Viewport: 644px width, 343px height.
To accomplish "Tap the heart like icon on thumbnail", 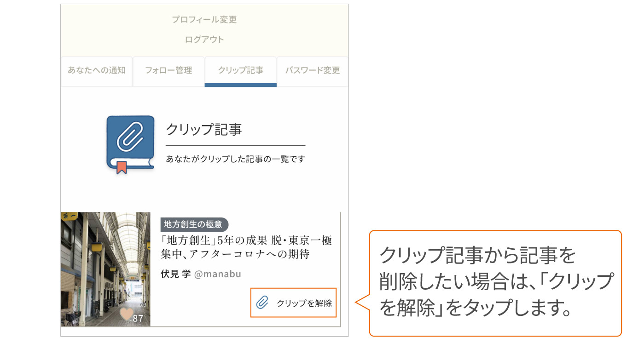I will pos(126,314).
